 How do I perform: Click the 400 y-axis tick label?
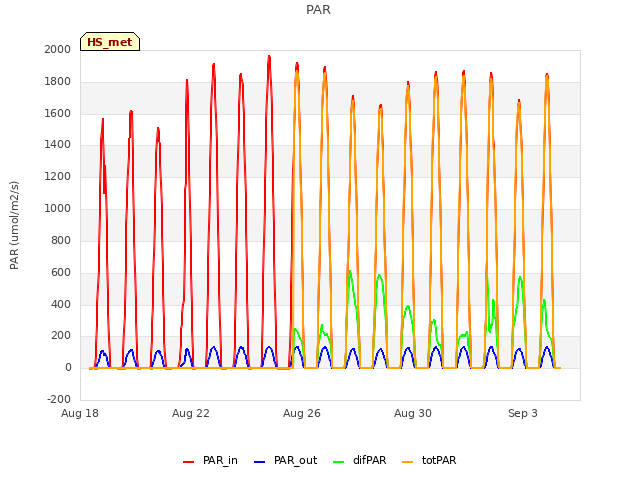61,304
